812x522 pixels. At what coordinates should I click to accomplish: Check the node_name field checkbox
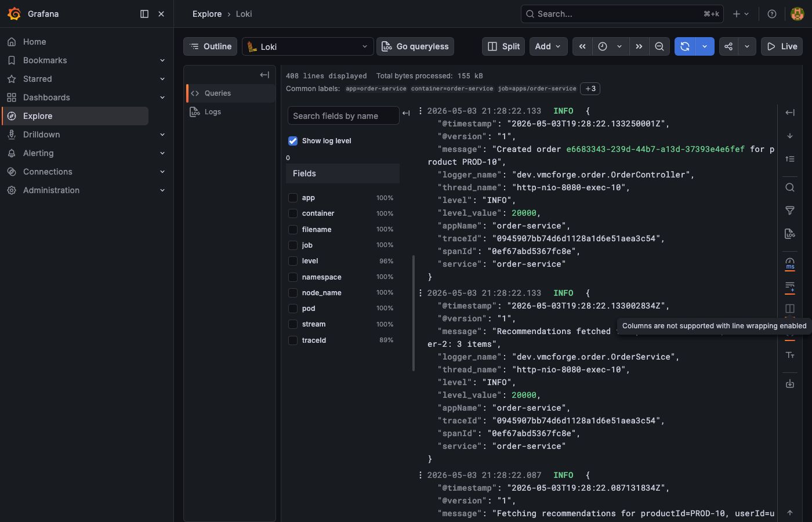[x=293, y=293]
